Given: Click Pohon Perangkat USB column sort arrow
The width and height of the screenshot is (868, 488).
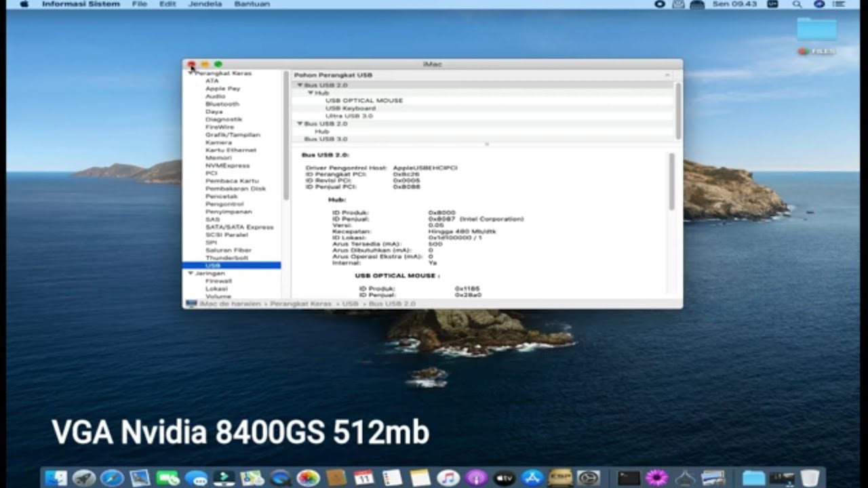Looking at the screenshot, I should (667, 75).
